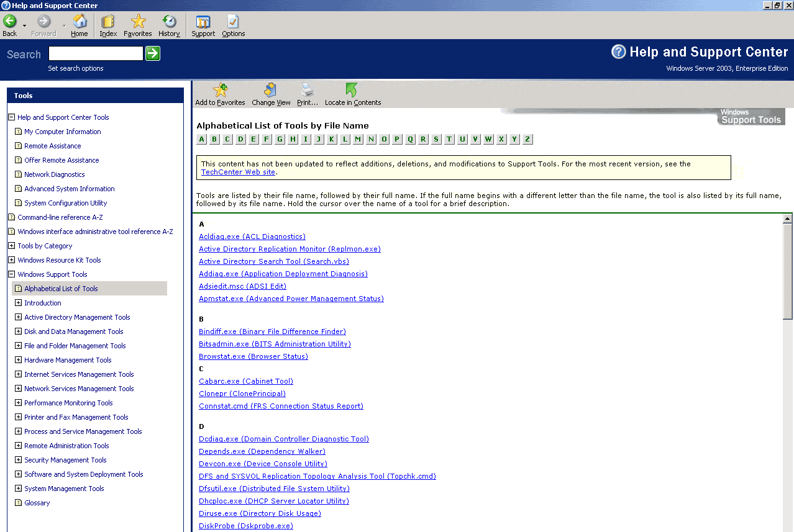Open Remote Assistance topic
794x532 pixels.
point(52,146)
